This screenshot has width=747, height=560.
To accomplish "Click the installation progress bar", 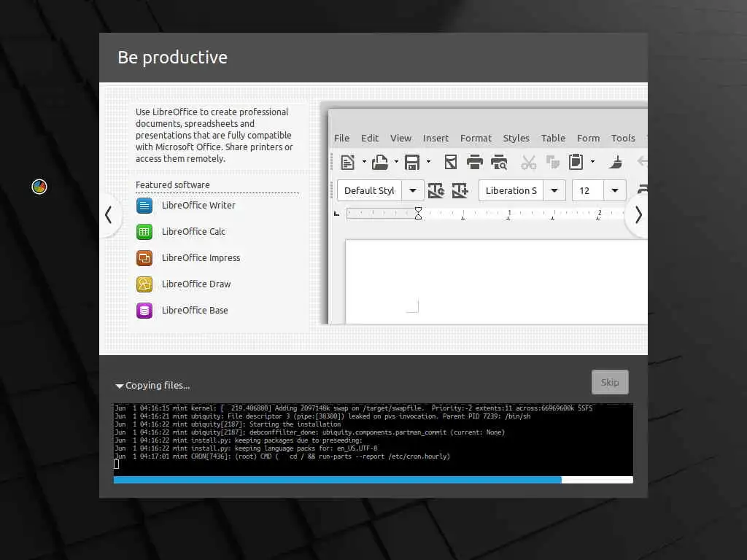I will [x=373, y=480].
